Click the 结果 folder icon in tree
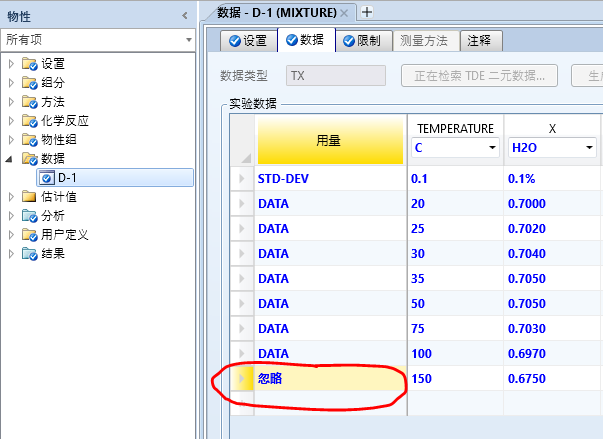 click(30, 254)
